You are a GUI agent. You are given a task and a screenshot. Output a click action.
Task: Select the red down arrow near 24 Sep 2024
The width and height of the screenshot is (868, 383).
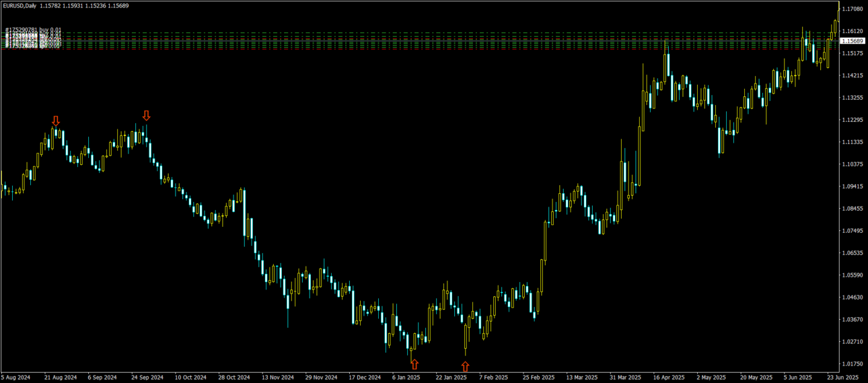tap(146, 116)
